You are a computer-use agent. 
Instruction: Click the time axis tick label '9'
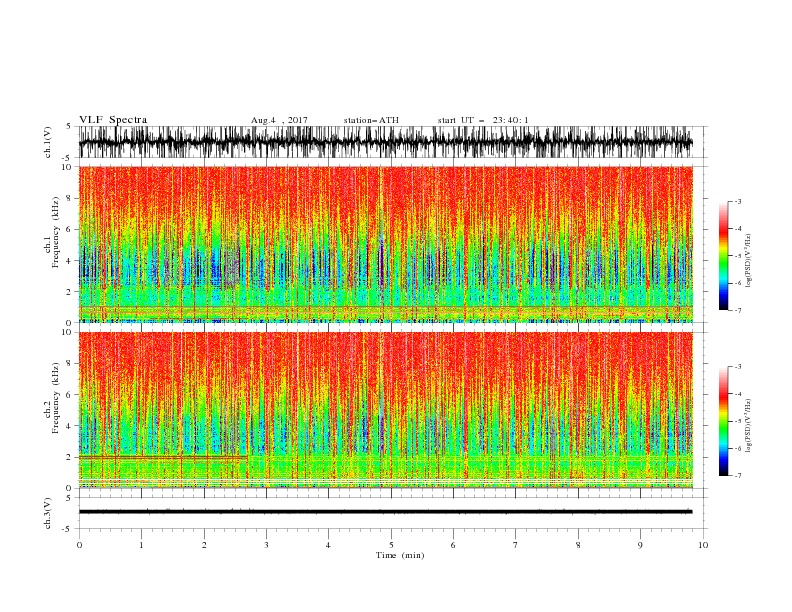[x=640, y=545]
